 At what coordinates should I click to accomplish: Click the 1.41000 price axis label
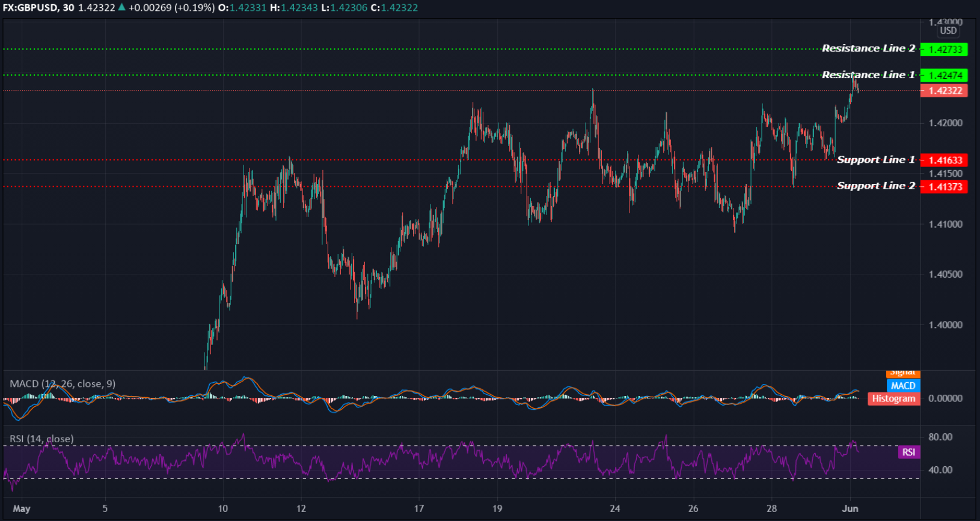point(946,224)
